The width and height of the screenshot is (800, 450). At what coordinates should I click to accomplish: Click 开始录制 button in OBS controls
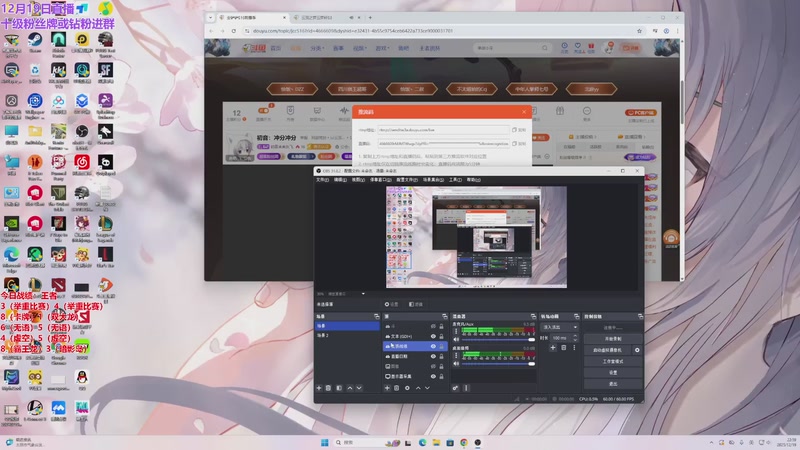(613, 339)
